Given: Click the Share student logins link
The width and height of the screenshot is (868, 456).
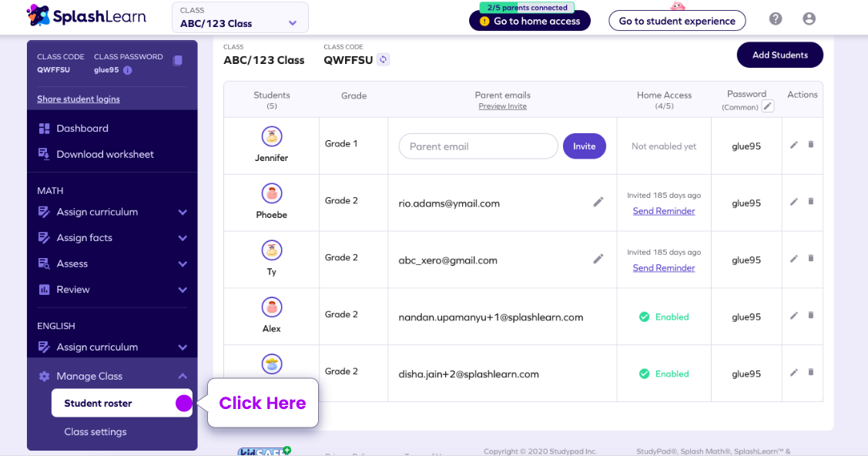Looking at the screenshot, I should click(x=78, y=99).
